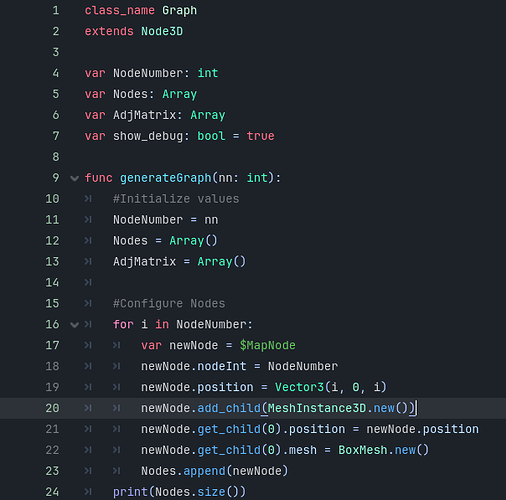Click the tab indent marker on line 14
506x500 pixels.
point(88,283)
